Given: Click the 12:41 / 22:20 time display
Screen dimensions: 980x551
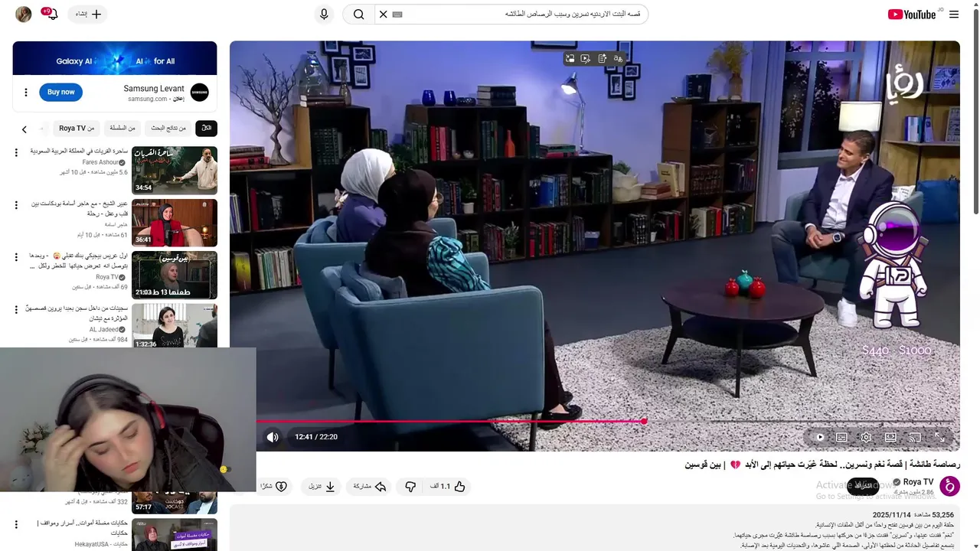Looking at the screenshot, I should point(316,437).
